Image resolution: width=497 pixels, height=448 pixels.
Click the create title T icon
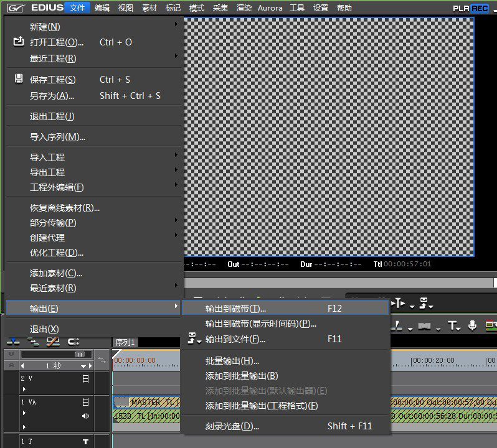pos(452,325)
